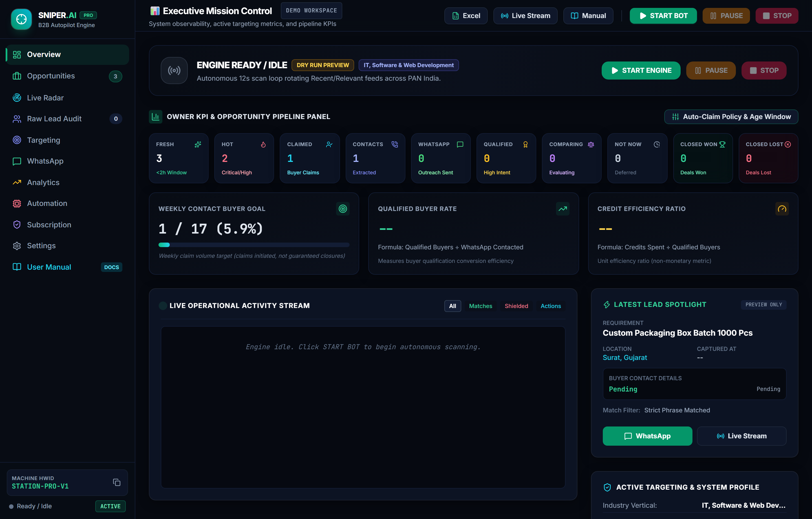This screenshot has width=812, height=519.
Task: Click the clock icon on Not Now card
Action: (657, 144)
